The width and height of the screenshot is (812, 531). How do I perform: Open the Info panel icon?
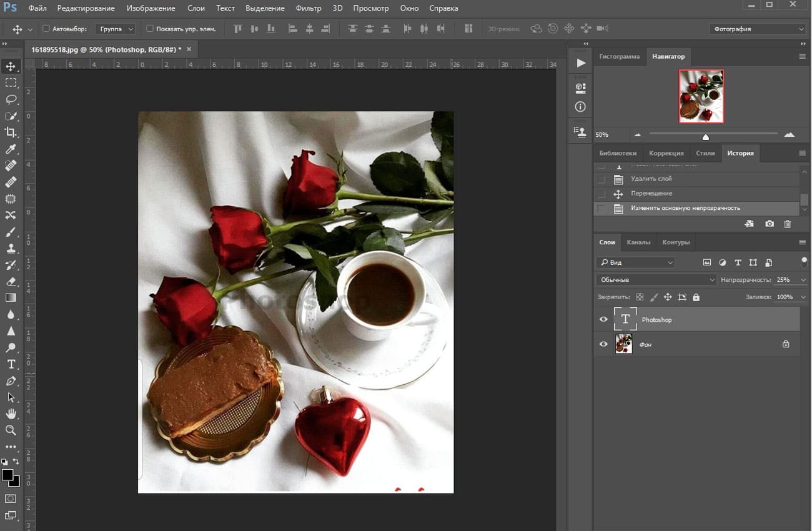(581, 107)
